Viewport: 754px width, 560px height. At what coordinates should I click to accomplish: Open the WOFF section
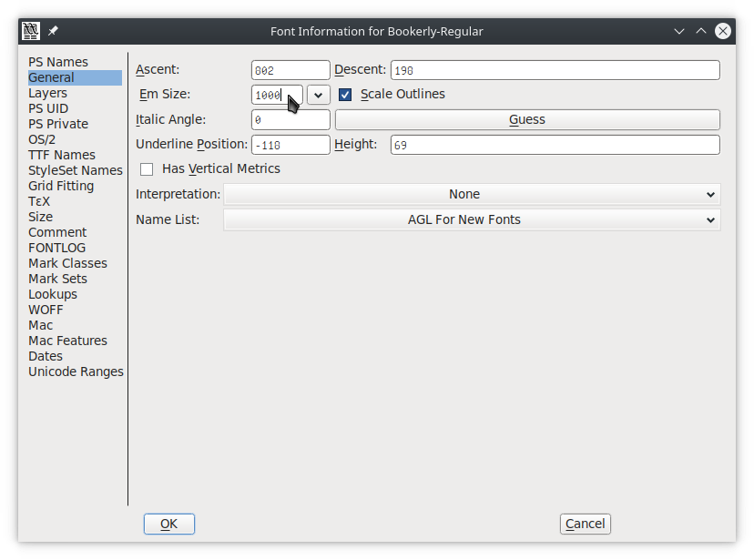46,310
